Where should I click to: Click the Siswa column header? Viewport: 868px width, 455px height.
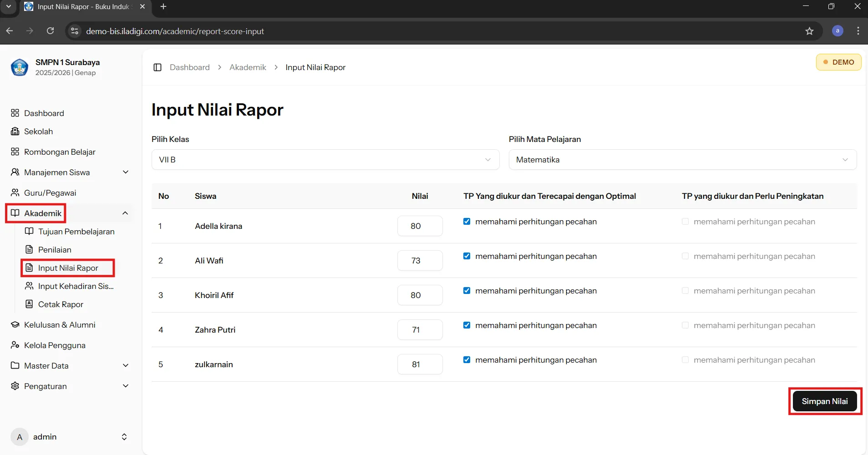(x=205, y=196)
